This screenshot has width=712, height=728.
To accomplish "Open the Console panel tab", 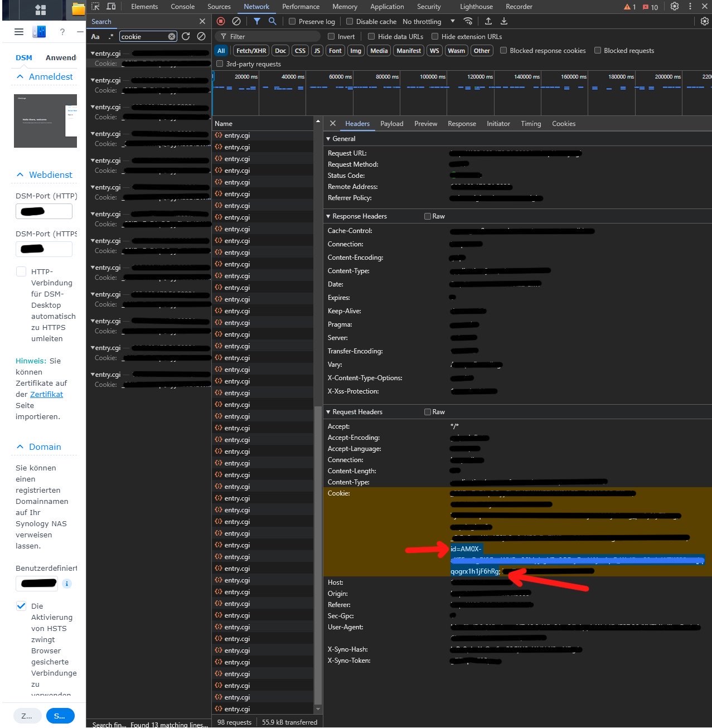I will tap(182, 7).
